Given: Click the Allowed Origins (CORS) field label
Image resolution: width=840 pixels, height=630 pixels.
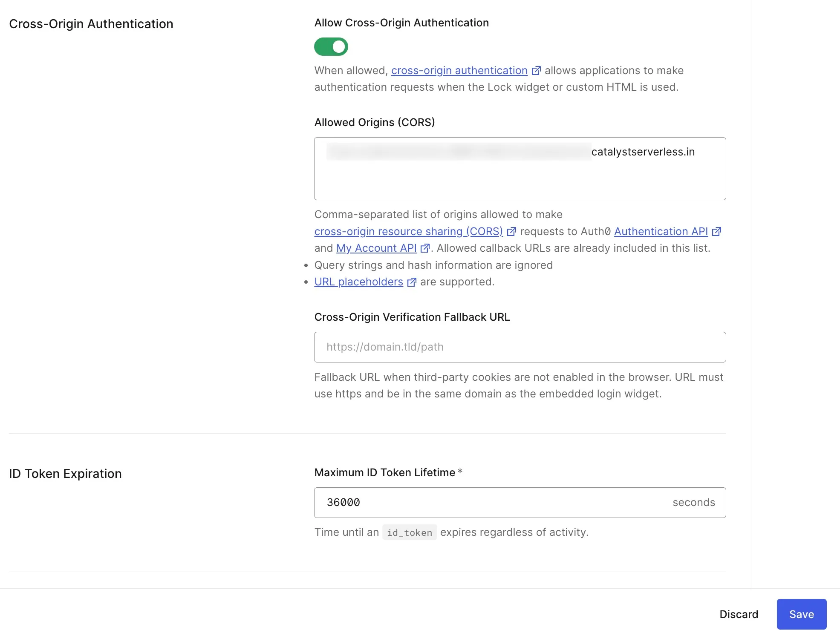Looking at the screenshot, I should [x=374, y=123].
